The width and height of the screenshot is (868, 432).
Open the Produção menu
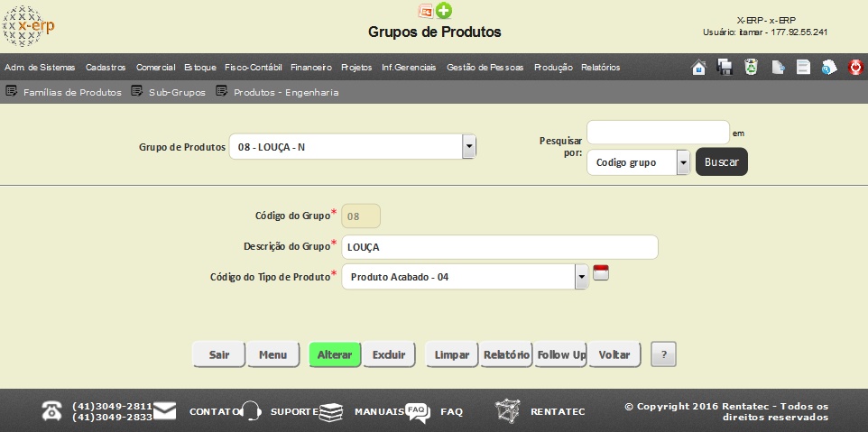tap(554, 68)
